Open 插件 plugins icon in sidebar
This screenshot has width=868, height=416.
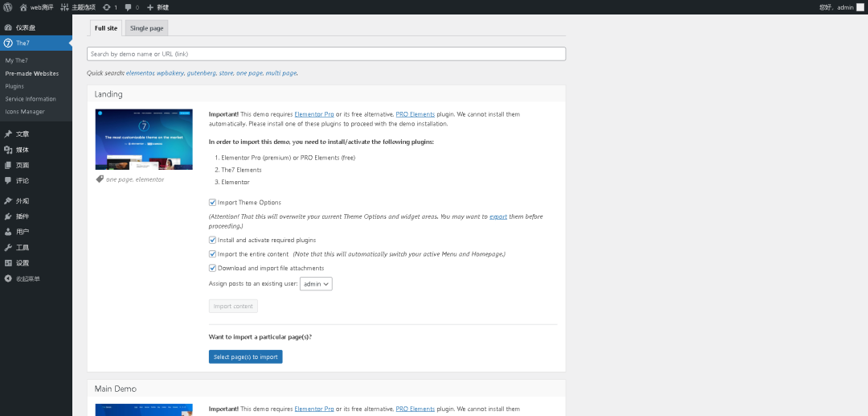point(8,216)
